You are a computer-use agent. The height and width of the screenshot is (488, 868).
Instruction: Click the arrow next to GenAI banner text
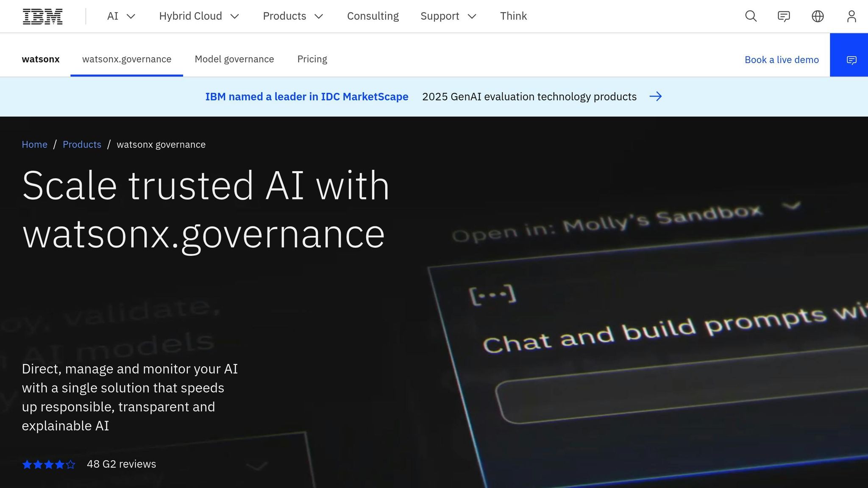coord(656,97)
